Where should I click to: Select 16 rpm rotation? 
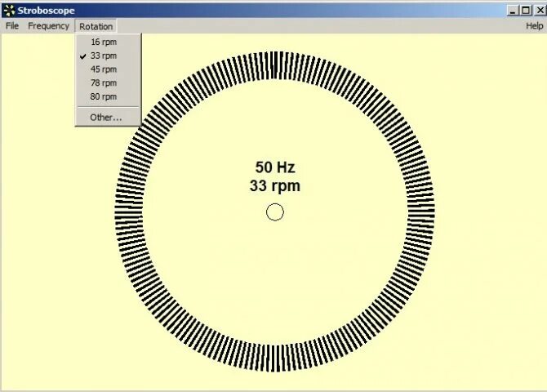(x=108, y=42)
